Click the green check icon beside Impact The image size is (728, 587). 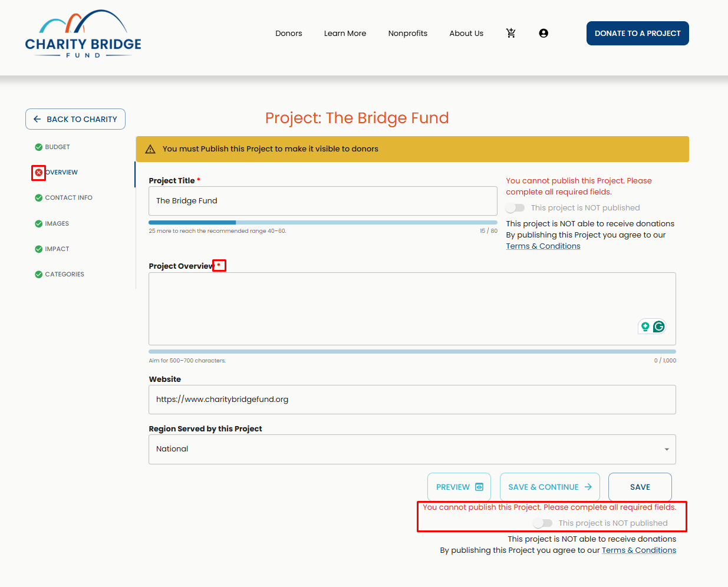click(x=38, y=249)
